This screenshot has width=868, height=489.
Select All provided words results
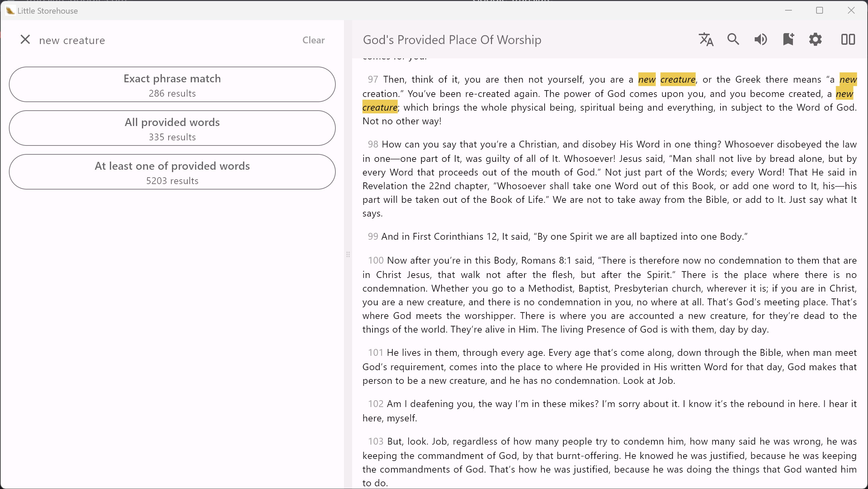pos(172,128)
